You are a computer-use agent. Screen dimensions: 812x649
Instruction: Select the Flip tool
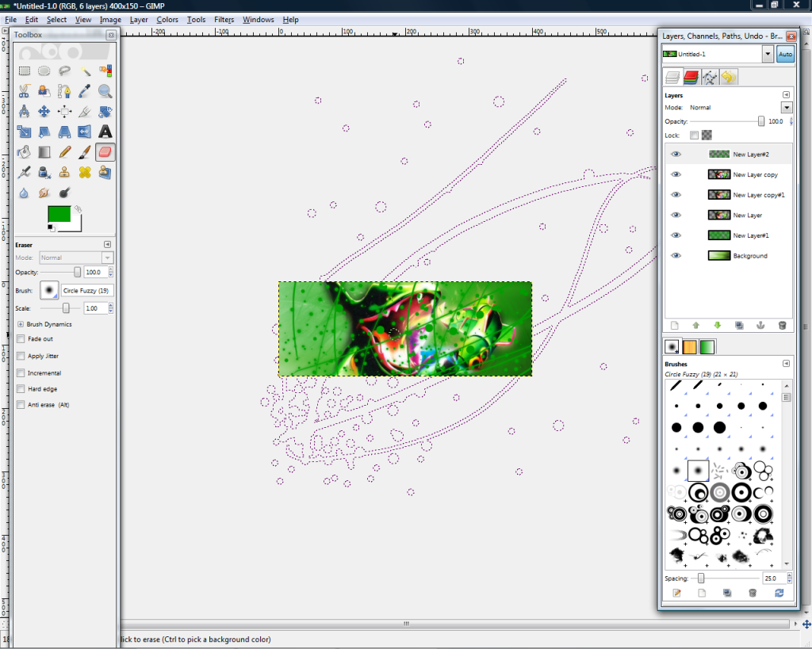pyautogui.click(x=85, y=132)
